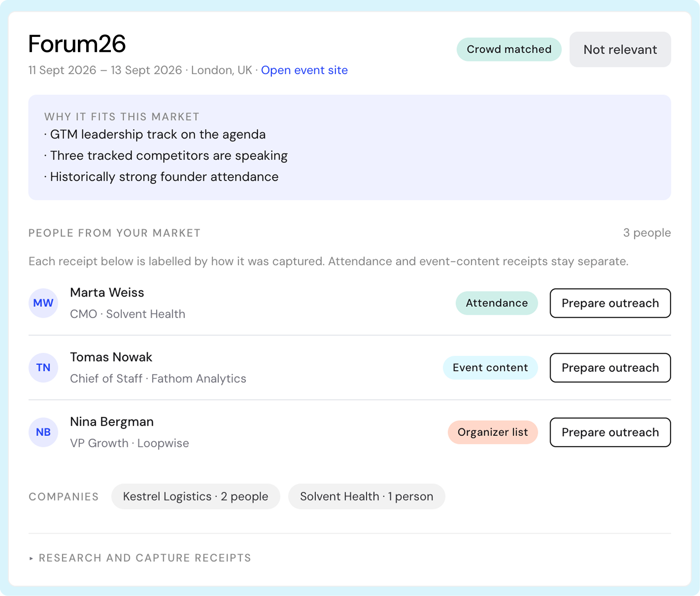
Task: Prepare outreach for Tomas Nowak
Action: (610, 367)
